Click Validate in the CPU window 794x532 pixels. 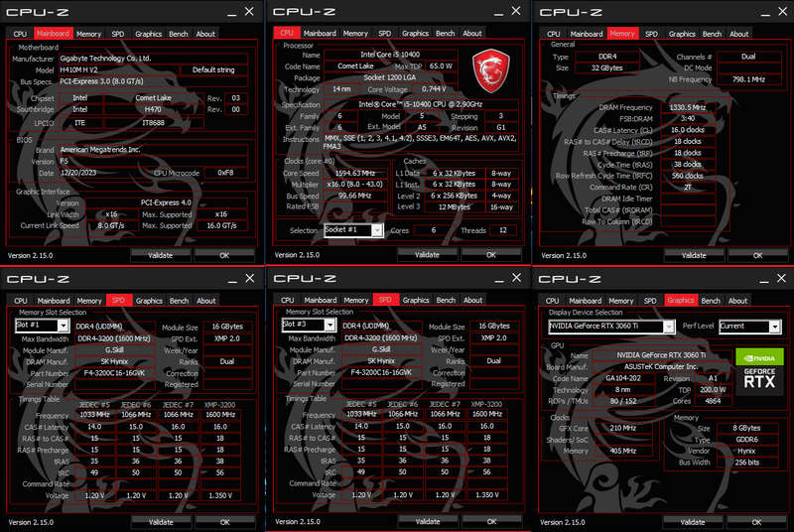click(x=427, y=255)
